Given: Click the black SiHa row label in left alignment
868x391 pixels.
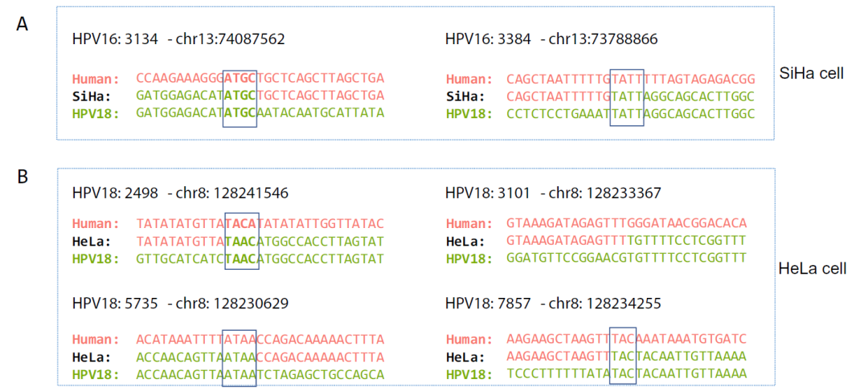Looking at the screenshot, I should coord(92,96).
